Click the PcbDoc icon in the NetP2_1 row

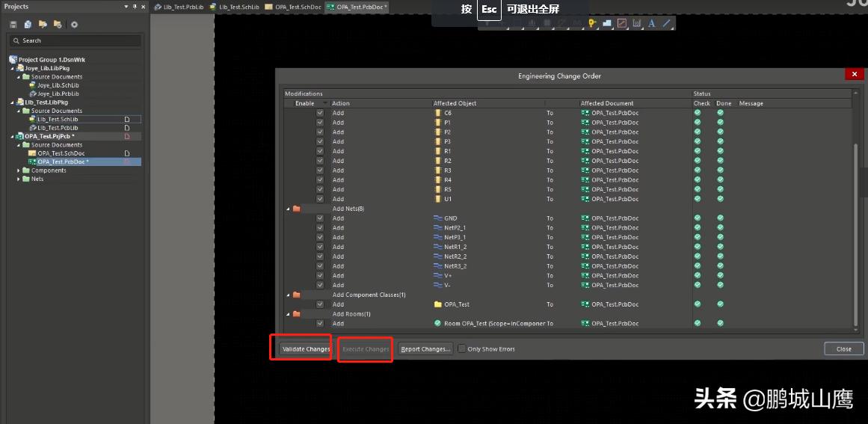[585, 227]
